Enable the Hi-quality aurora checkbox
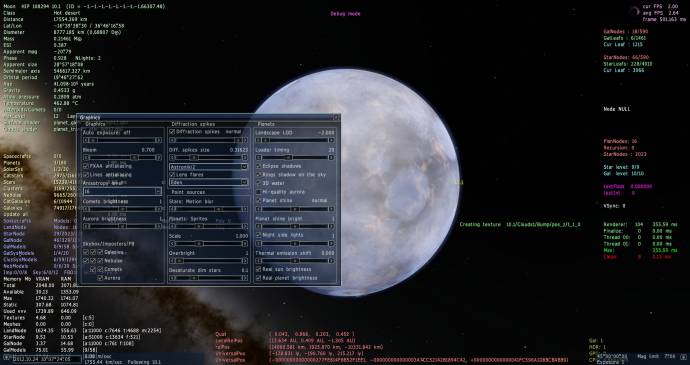Viewport: 690px width, 365px height. [258, 192]
